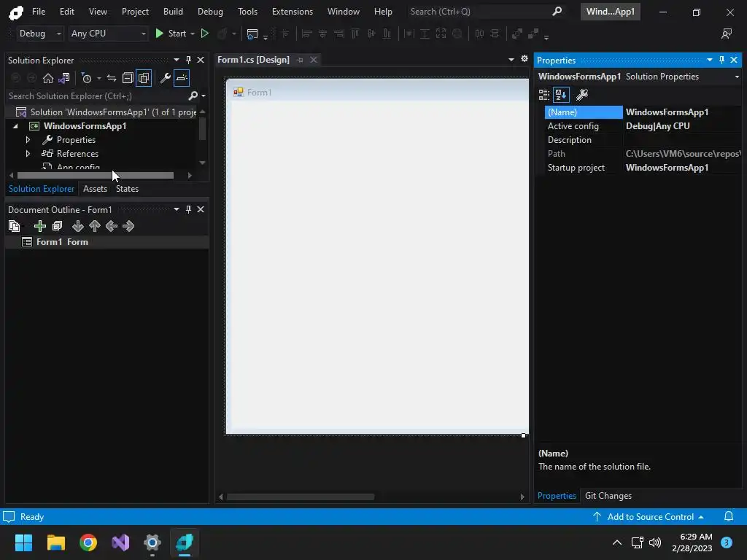Pin the Properties panel auto-hide pushpin

tap(721, 60)
